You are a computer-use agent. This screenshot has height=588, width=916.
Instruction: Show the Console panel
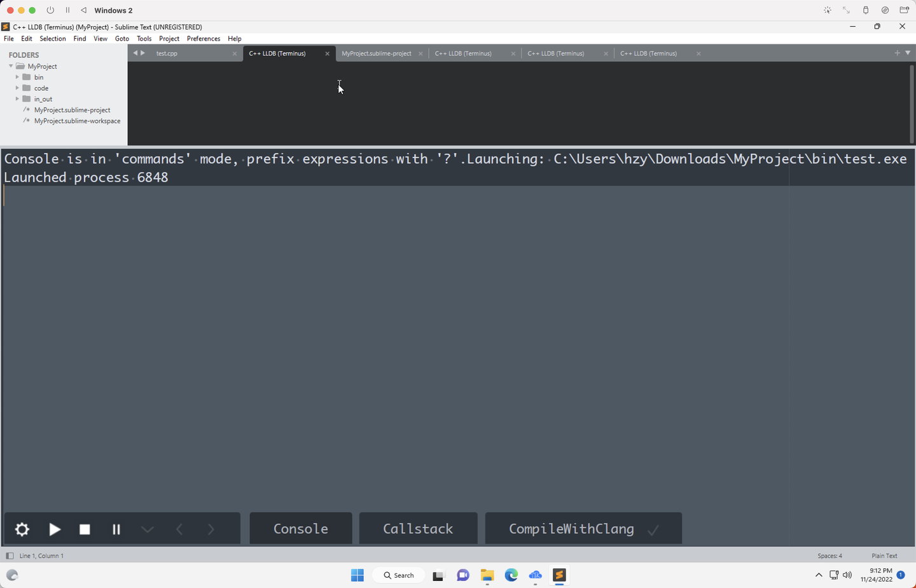tap(300, 528)
